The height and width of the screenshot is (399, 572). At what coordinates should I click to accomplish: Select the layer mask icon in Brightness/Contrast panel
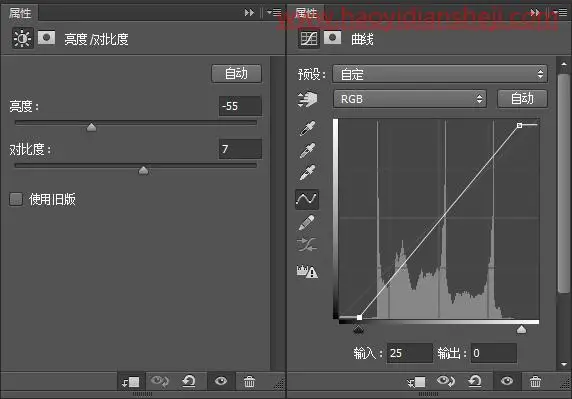click(46, 38)
